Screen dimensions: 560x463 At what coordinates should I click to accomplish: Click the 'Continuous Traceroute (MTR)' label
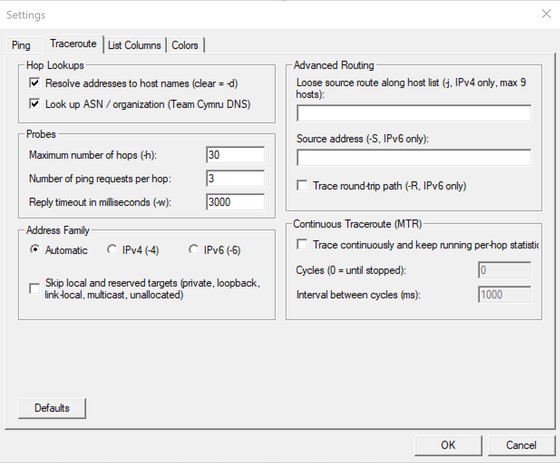[358, 224]
